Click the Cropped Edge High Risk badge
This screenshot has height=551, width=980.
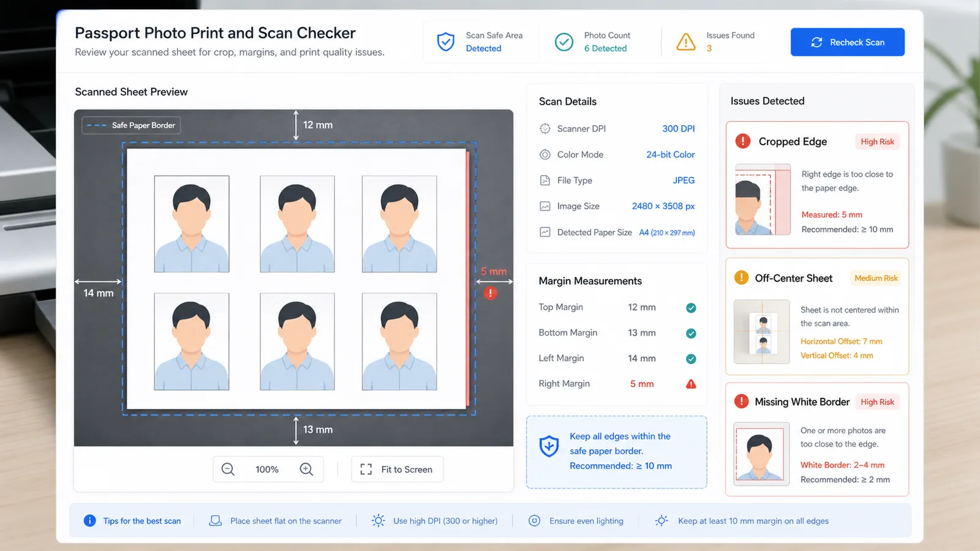point(877,141)
